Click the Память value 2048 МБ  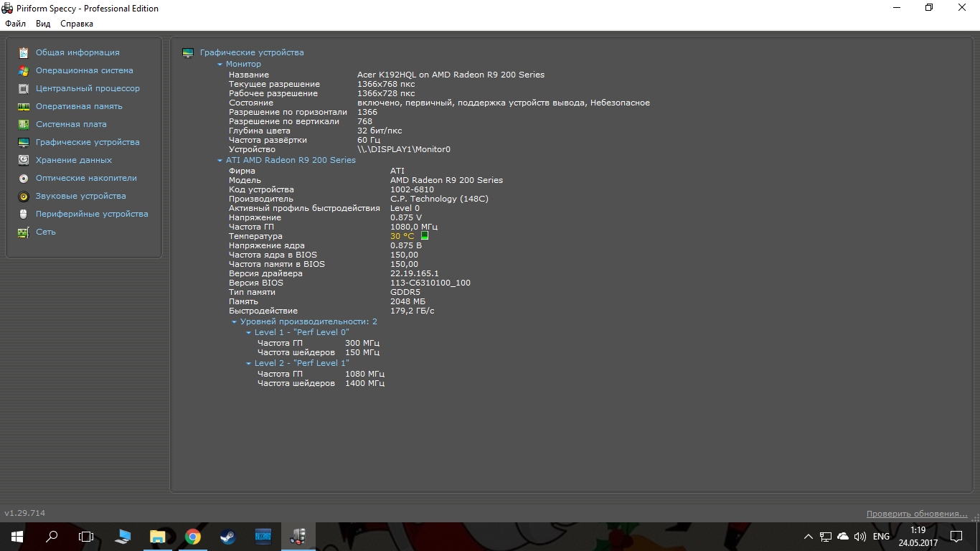point(407,301)
